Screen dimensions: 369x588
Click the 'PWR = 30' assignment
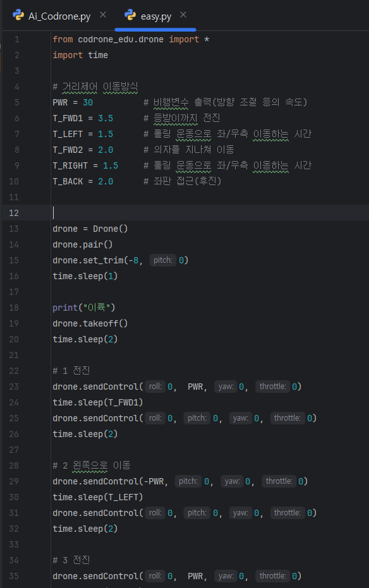[73, 102]
